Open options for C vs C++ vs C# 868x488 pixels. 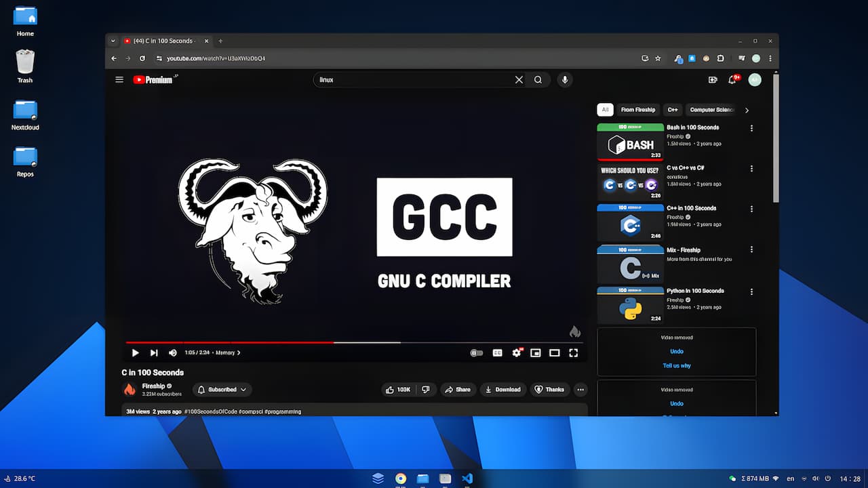(x=751, y=169)
